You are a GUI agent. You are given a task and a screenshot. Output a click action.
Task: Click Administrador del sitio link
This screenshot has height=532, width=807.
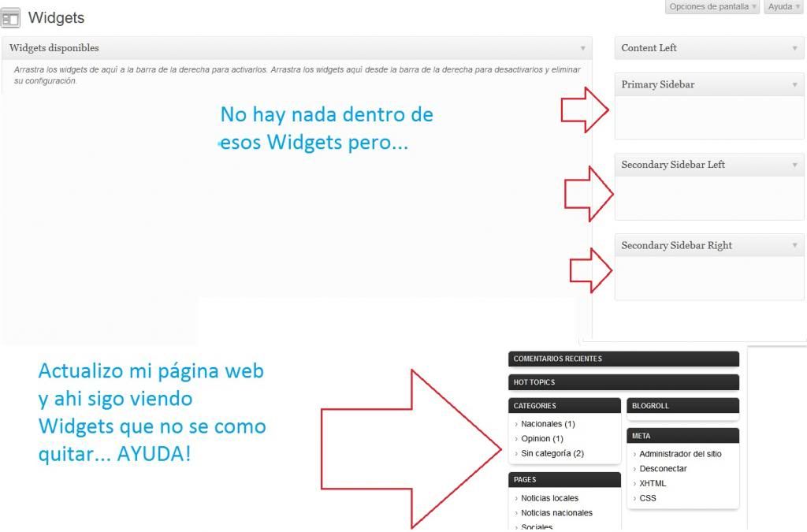(680, 454)
